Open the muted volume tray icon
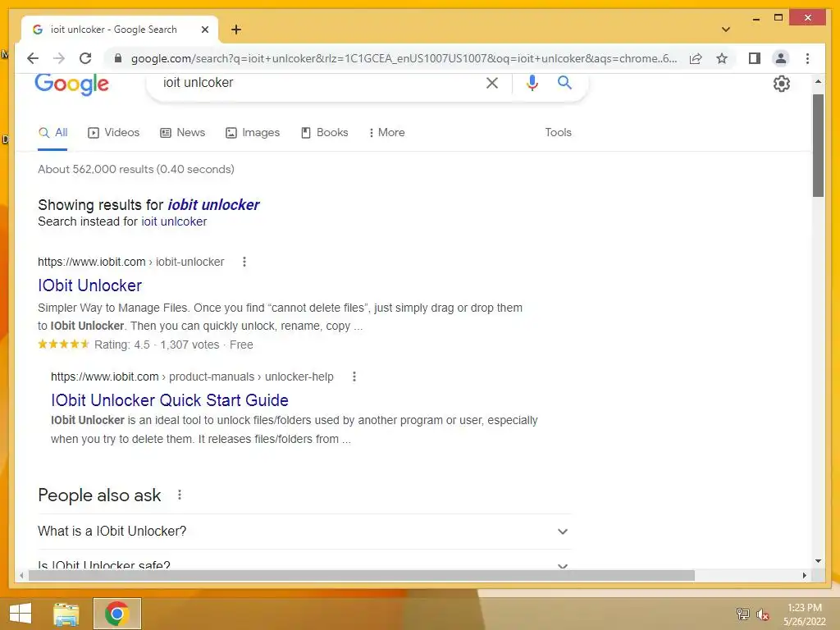840x630 pixels. click(763, 614)
